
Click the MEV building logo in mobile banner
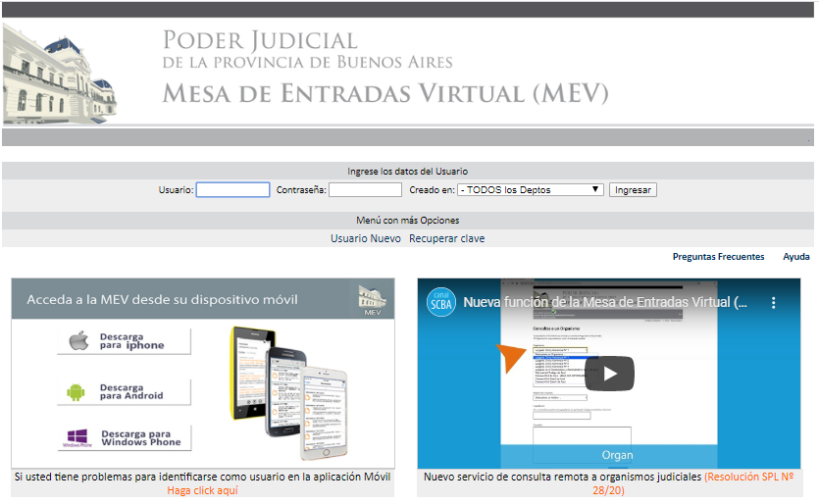pos(372,301)
